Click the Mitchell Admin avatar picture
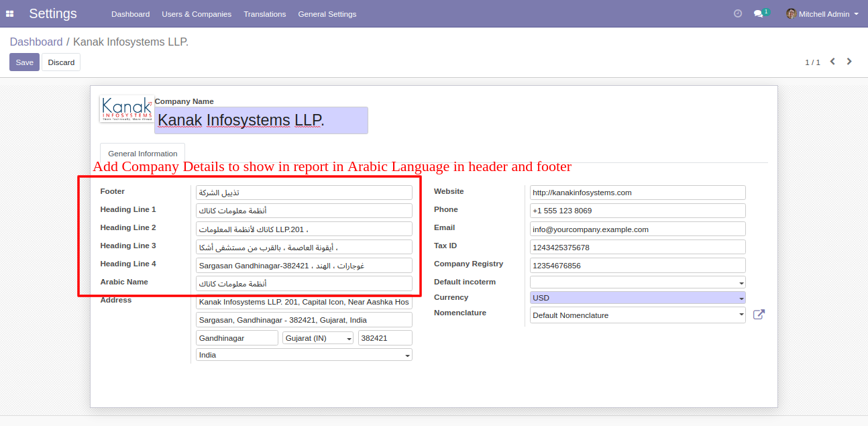 792,13
